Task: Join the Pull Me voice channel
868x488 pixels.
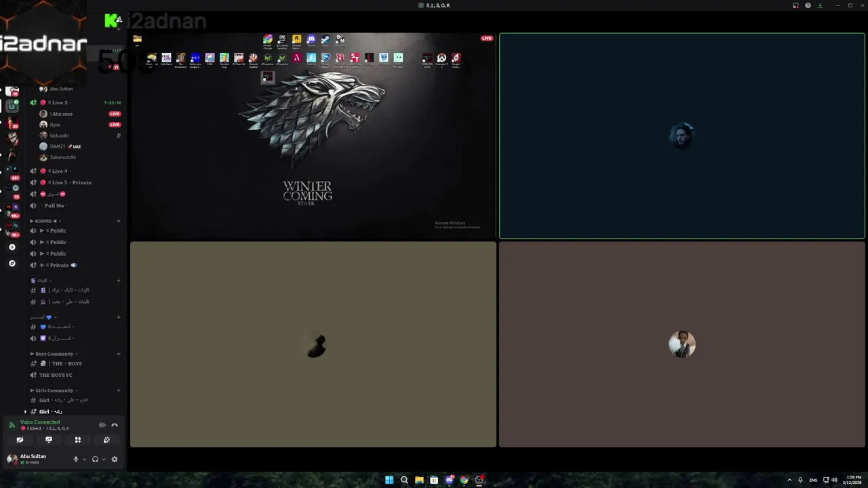Action: 75,205
